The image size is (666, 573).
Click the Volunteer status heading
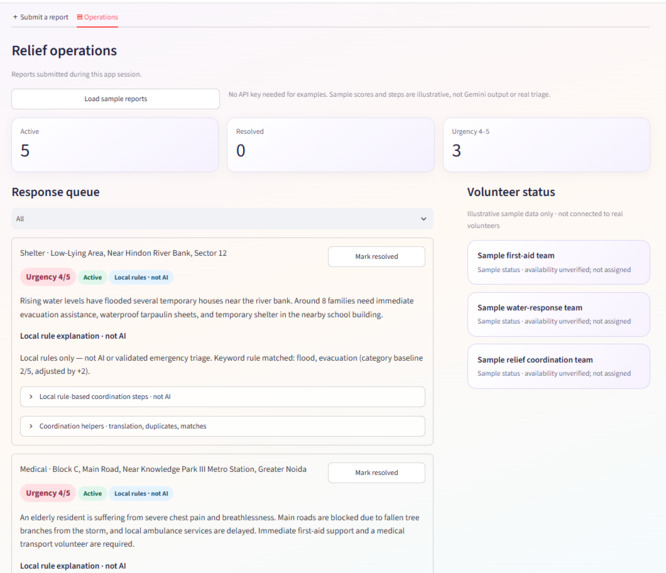(511, 192)
